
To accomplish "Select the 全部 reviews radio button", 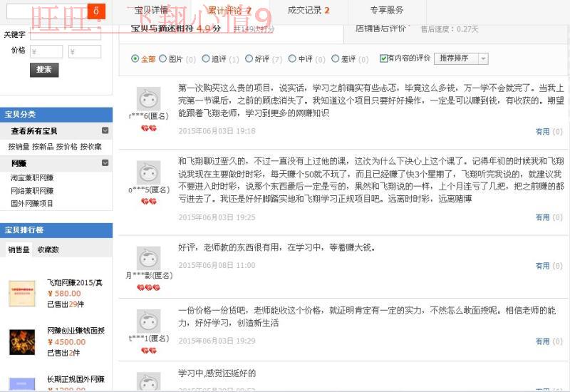I will tap(135, 58).
